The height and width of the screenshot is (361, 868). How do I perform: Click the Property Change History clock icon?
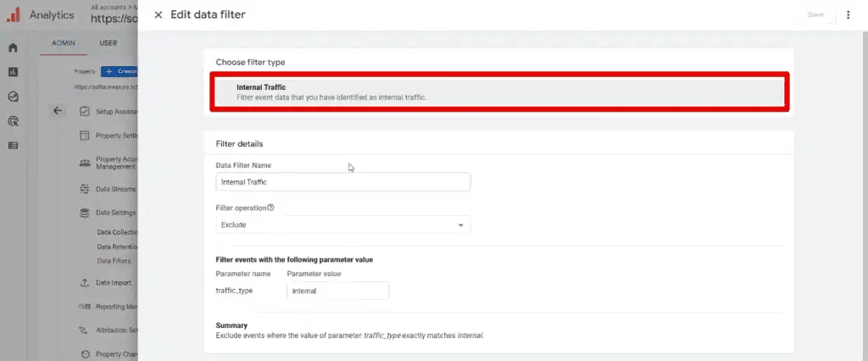85,354
